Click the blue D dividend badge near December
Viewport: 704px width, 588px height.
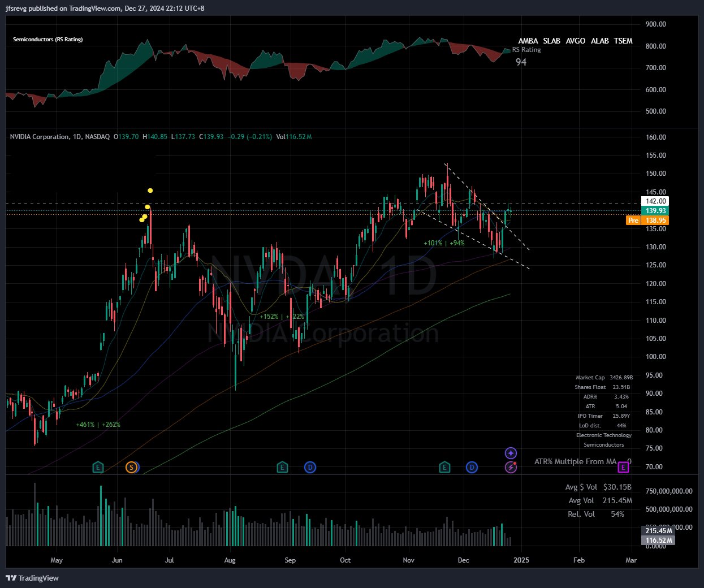(472, 468)
